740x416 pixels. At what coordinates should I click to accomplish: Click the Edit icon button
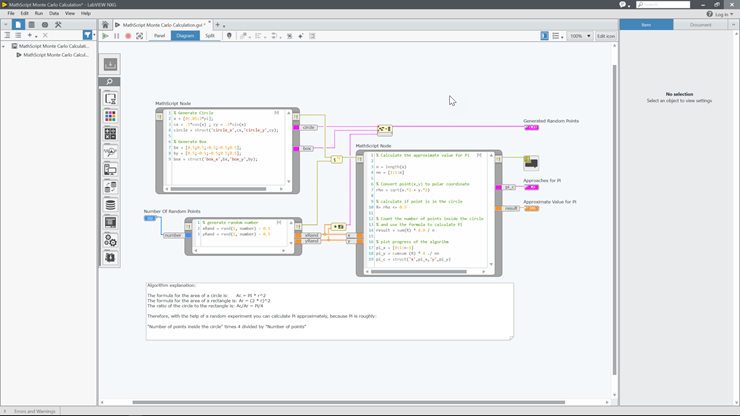606,36
